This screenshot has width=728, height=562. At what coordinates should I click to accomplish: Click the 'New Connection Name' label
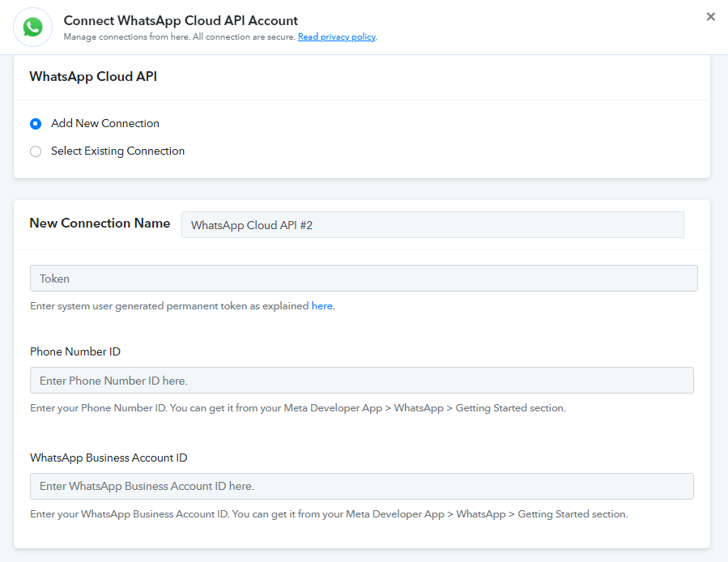(x=100, y=224)
